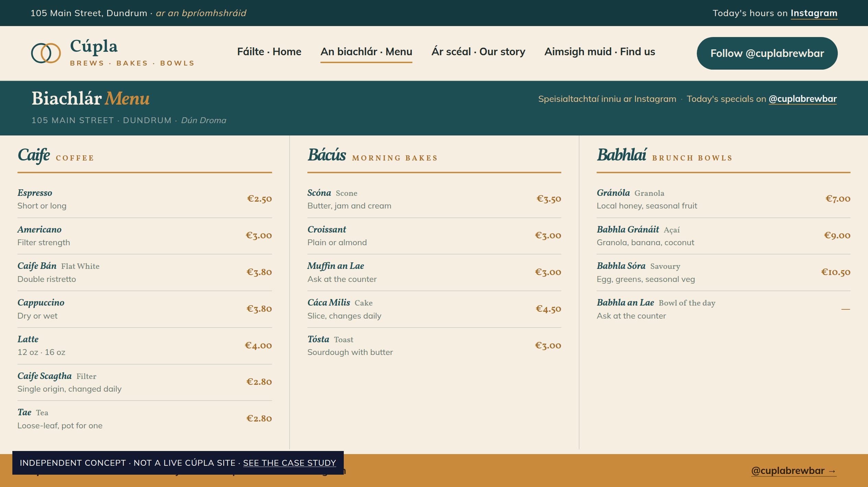This screenshot has width=868, height=487.
Task: Click the 105 Main Street, Dundrum address
Action: [x=89, y=13]
